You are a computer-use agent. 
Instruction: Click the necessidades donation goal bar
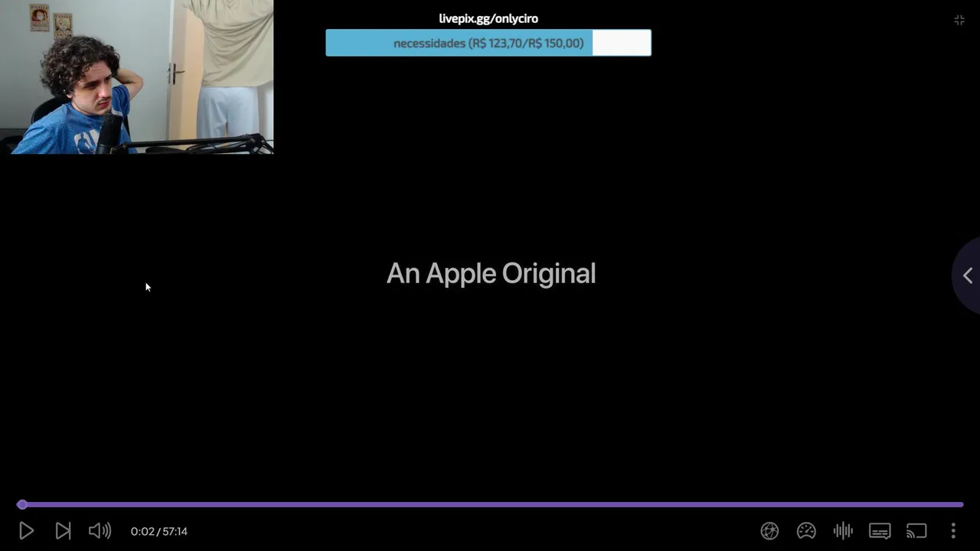coord(488,43)
